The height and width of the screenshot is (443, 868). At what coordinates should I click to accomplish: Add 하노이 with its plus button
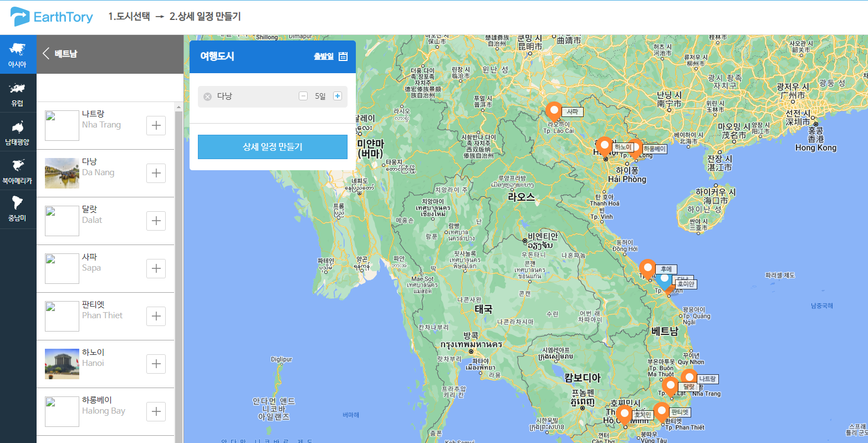156,364
